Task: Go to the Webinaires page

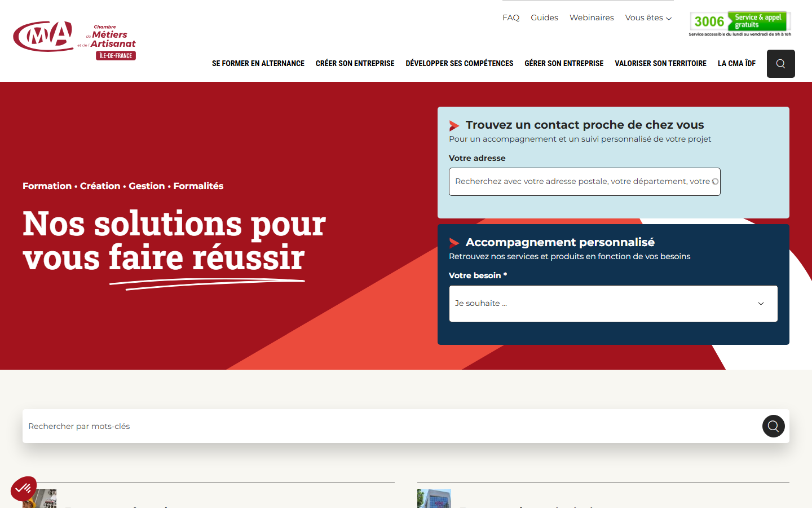Action: click(x=592, y=17)
